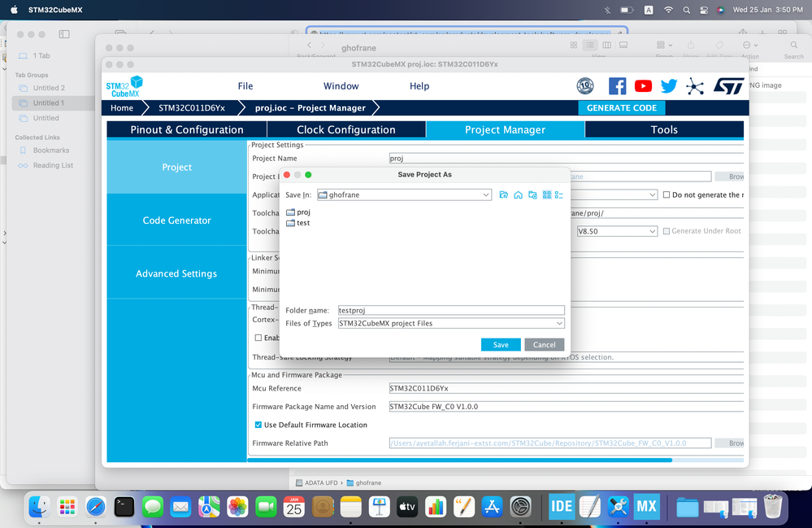
Task: Select the proj folder in save dialog
Action: click(x=298, y=212)
